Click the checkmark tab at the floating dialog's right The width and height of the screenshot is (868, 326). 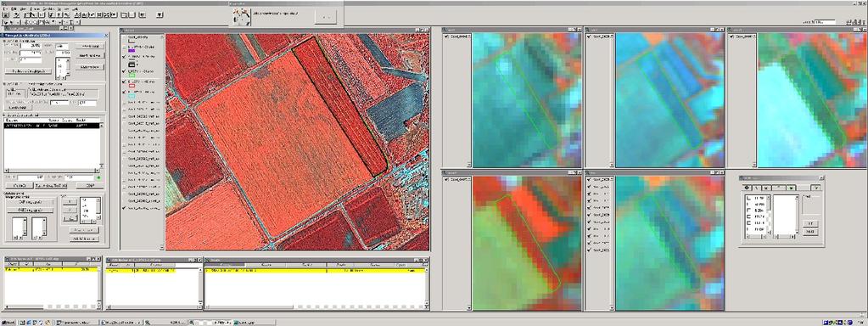[816, 188]
